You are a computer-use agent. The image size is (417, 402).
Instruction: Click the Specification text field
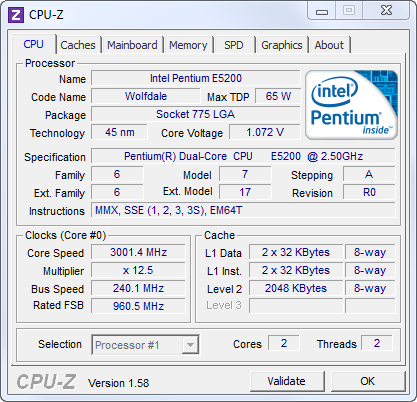point(243,156)
